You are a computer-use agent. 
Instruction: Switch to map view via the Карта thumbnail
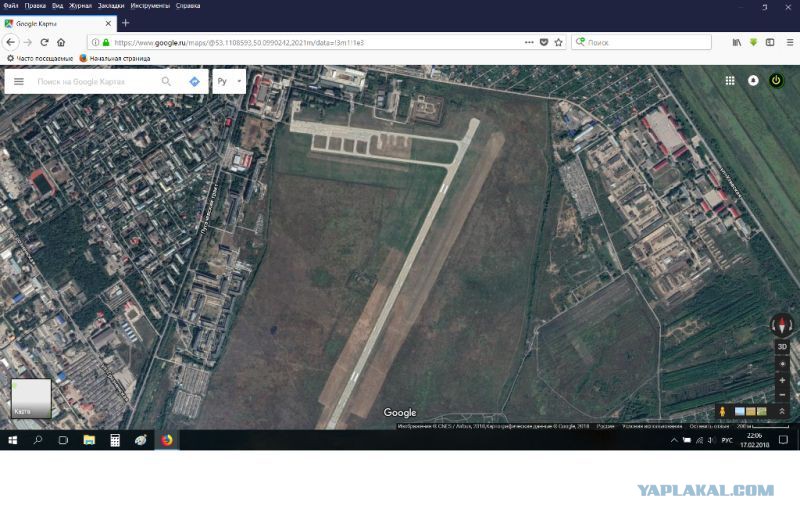(31, 398)
